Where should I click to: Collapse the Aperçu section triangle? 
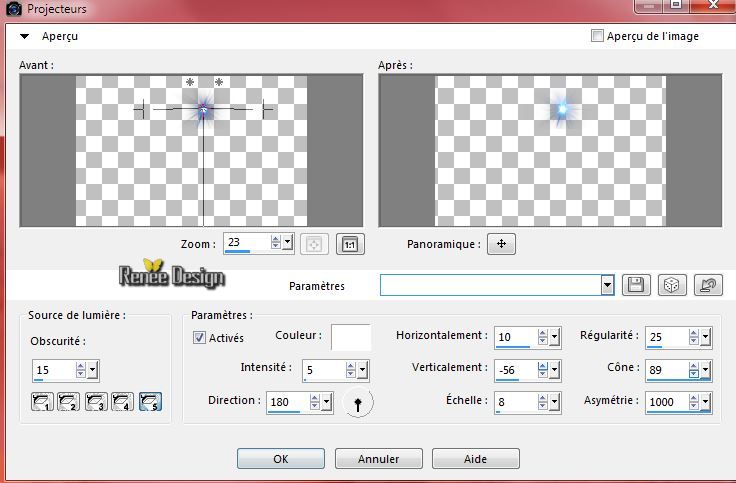click(24, 36)
